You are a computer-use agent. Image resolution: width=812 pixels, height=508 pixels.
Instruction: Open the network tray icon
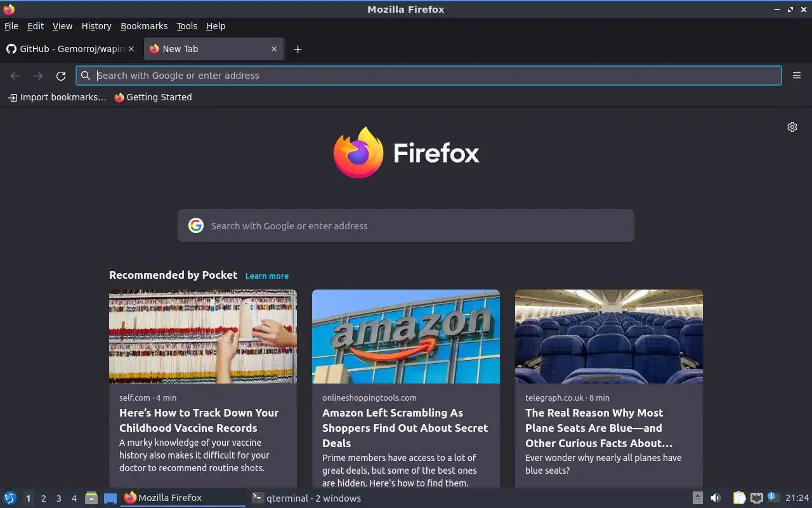pos(756,498)
